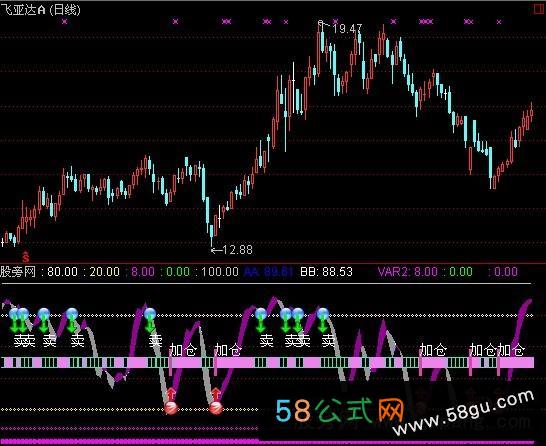Click the AA indicator value in blue
This screenshot has height=446, width=546.
coord(268,272)
